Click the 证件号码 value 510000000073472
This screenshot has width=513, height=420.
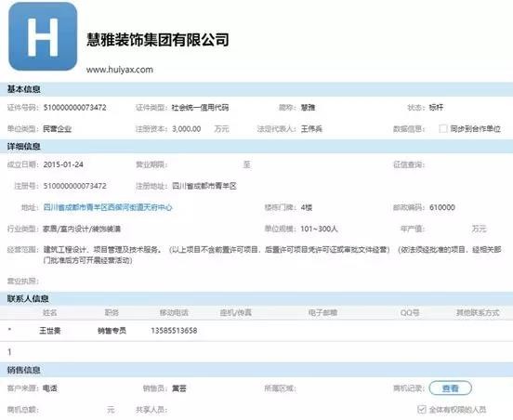75,107
